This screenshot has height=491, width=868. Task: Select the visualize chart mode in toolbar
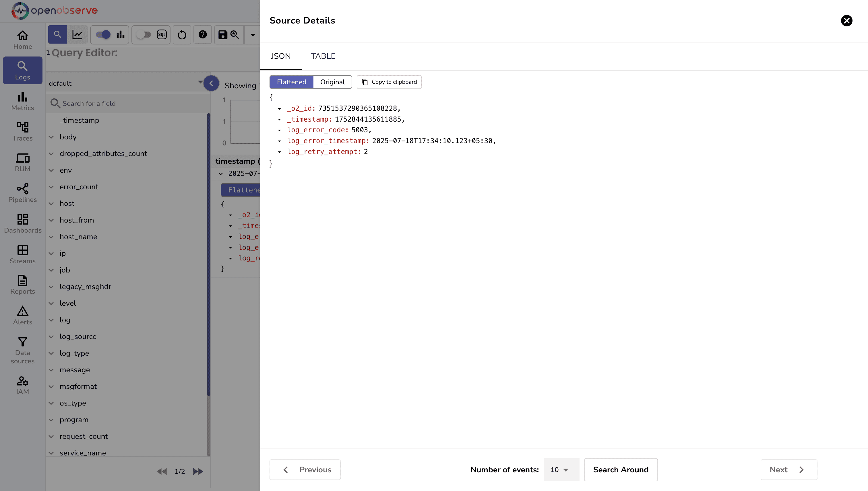(x=78, y=34)
